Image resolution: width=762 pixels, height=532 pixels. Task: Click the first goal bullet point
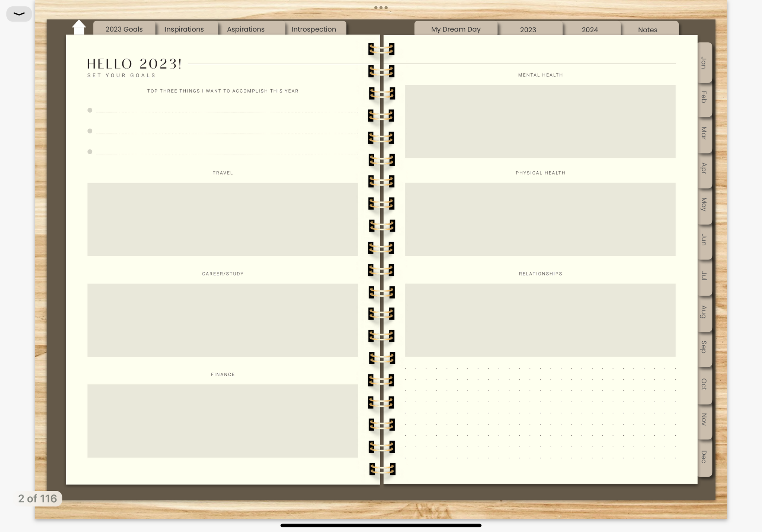tap(90, 110)
